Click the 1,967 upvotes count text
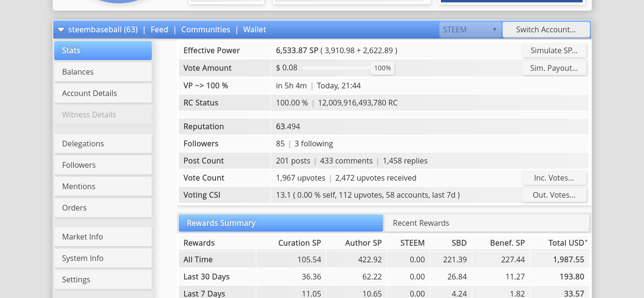 301,178
